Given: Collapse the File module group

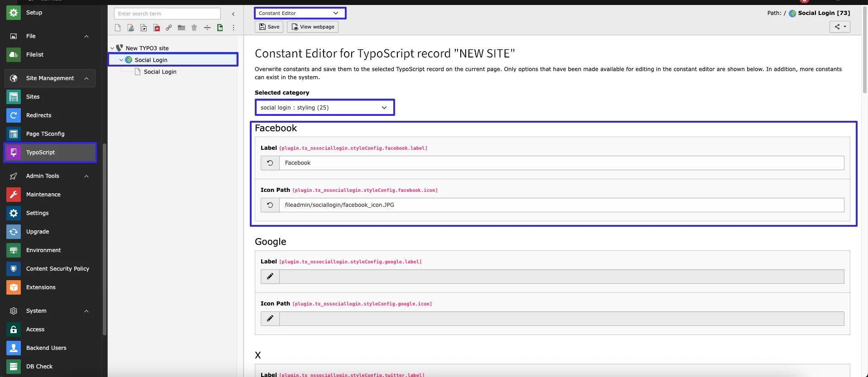Looking at the screenshot, I should pyautogui.click(x=86, y=36).
